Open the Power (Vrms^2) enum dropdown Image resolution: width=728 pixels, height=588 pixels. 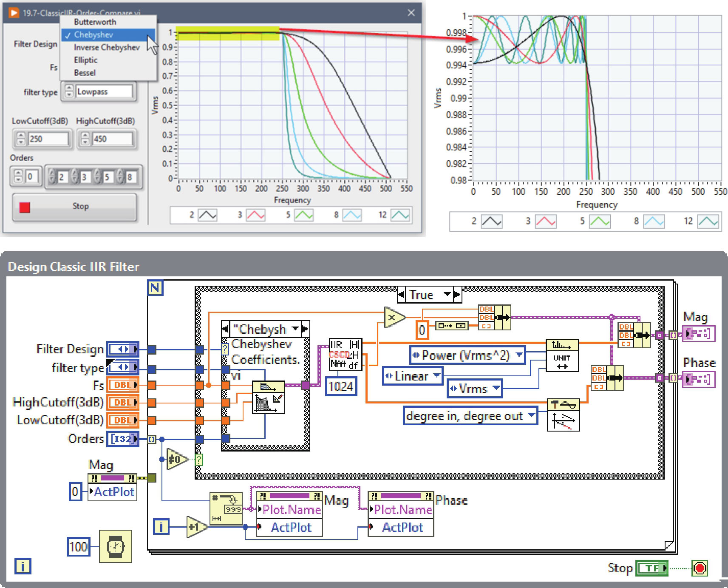coord(519,355)
